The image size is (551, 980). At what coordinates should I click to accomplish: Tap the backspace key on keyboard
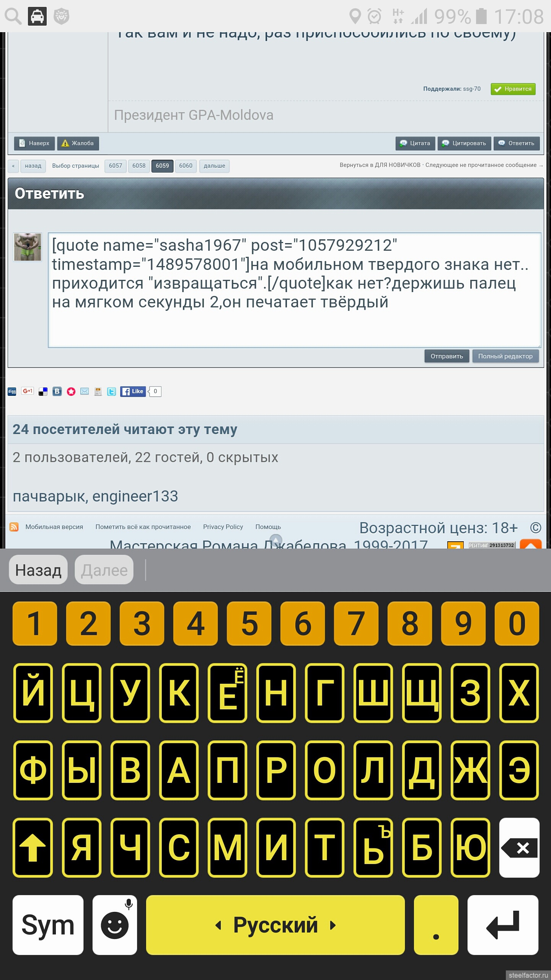pyautogui.click(x=519, y=848)
